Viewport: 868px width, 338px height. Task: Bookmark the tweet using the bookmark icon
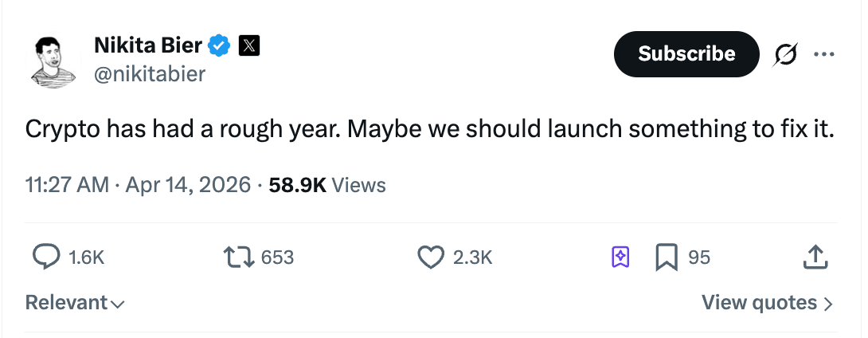[x=665, y=257]
